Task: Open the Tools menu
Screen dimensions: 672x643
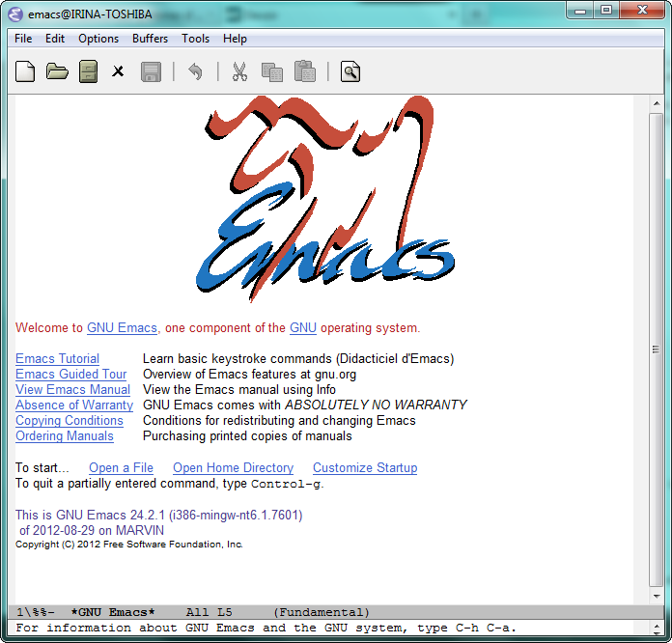Action: 195,39
